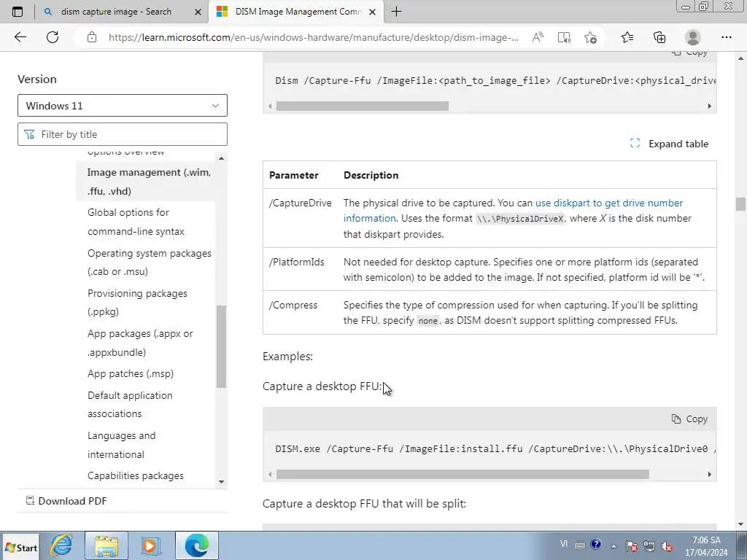Go back to previous page
This screenshot has height=560, width=747.
click(20, 37)
